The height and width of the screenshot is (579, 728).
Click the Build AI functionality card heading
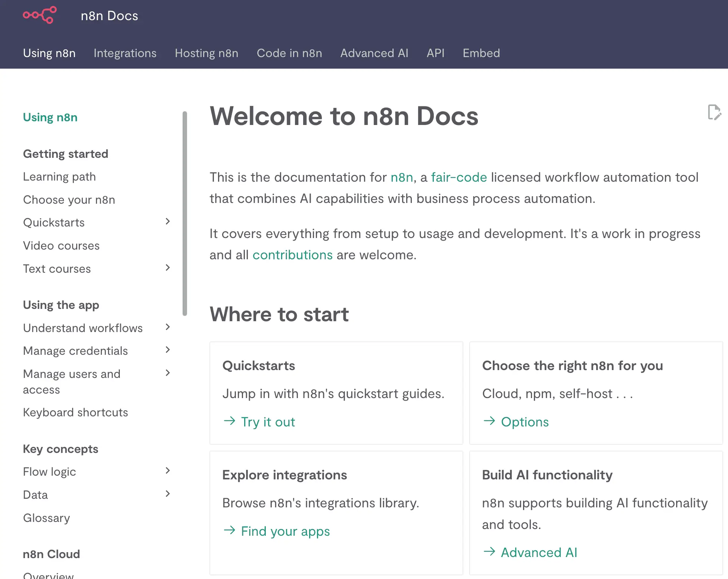tap(547, 475)
